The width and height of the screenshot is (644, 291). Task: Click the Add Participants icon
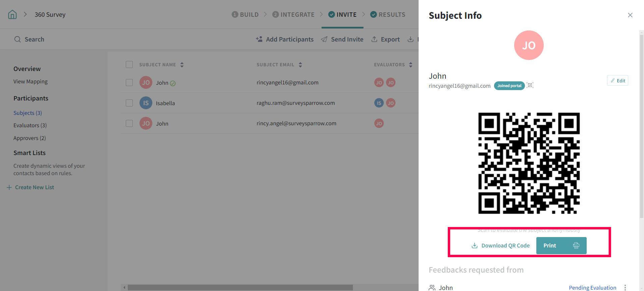coord(259,39)
